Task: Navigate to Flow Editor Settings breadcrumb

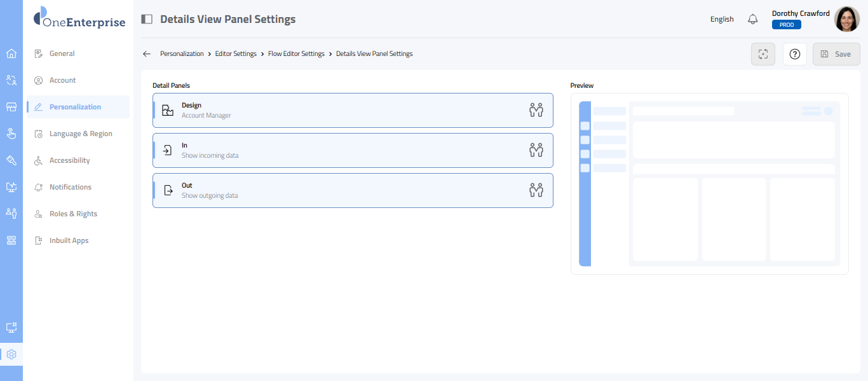Action: click(x=296, y=54)
